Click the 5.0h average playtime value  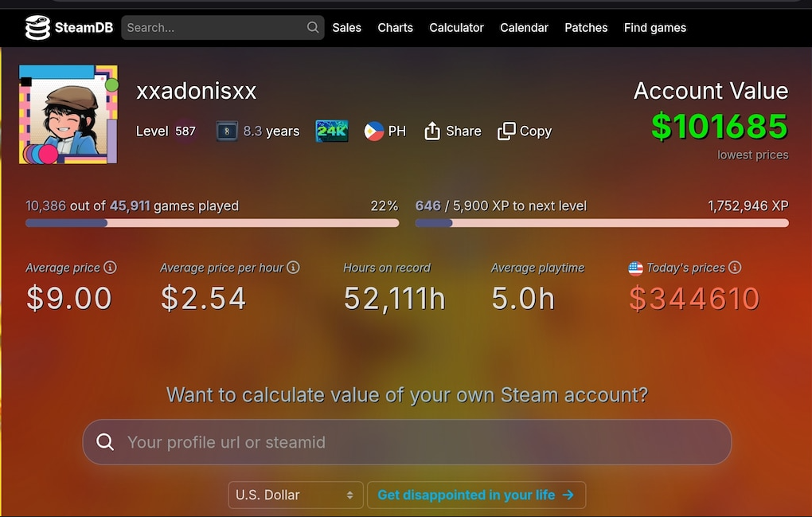coord(523,299)
